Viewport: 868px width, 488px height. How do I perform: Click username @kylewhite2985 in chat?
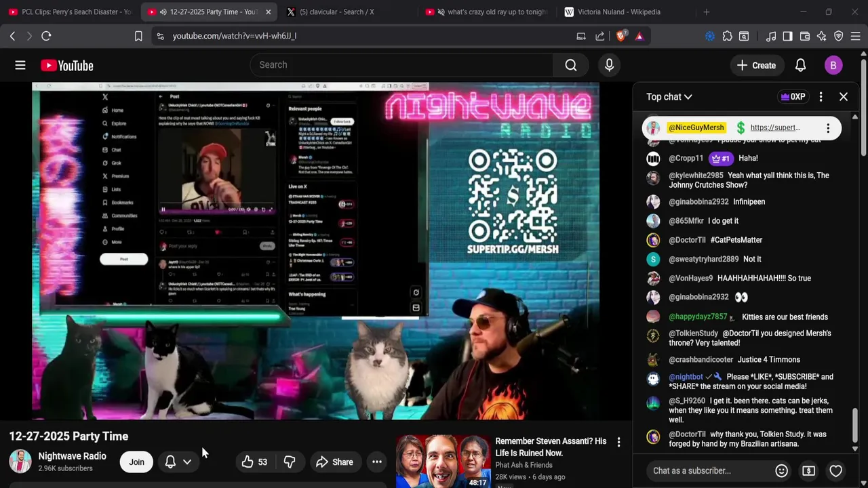click(x=696, y=176)
